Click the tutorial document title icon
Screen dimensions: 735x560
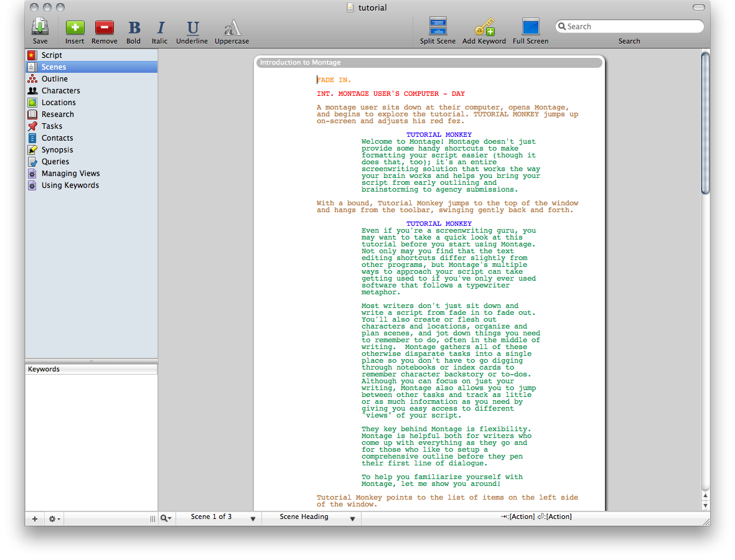pos(350,7)
